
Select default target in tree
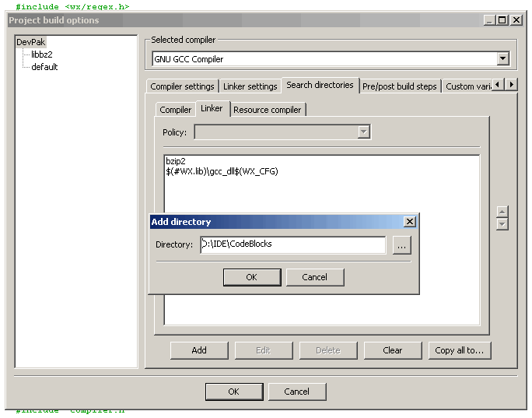coord(44,67)
